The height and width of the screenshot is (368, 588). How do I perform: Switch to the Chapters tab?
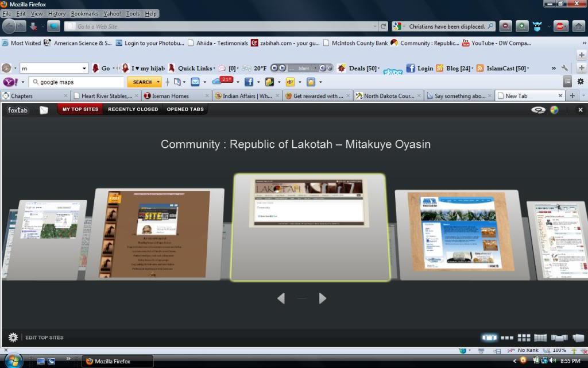click(x=36, y=96)
